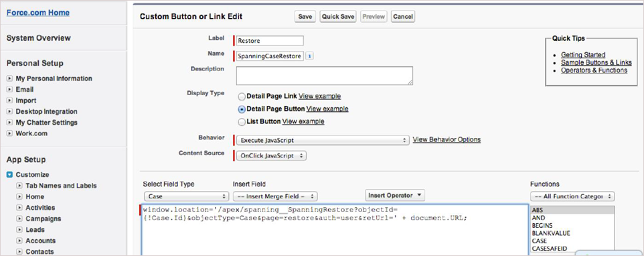Select the BEGINS function in list
The width and height of the screenshot is (644, 256).
coord(542,226)
